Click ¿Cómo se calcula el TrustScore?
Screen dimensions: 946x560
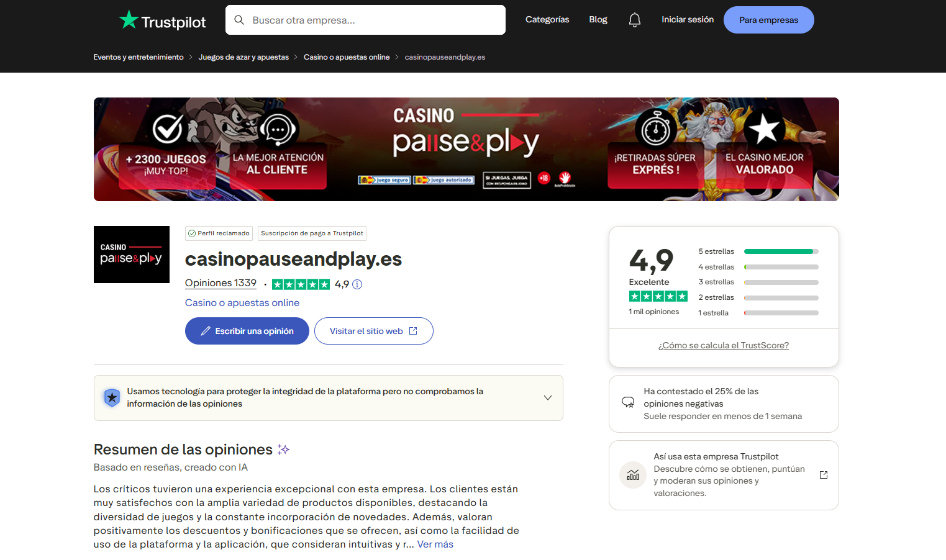(x=723, y=345)
